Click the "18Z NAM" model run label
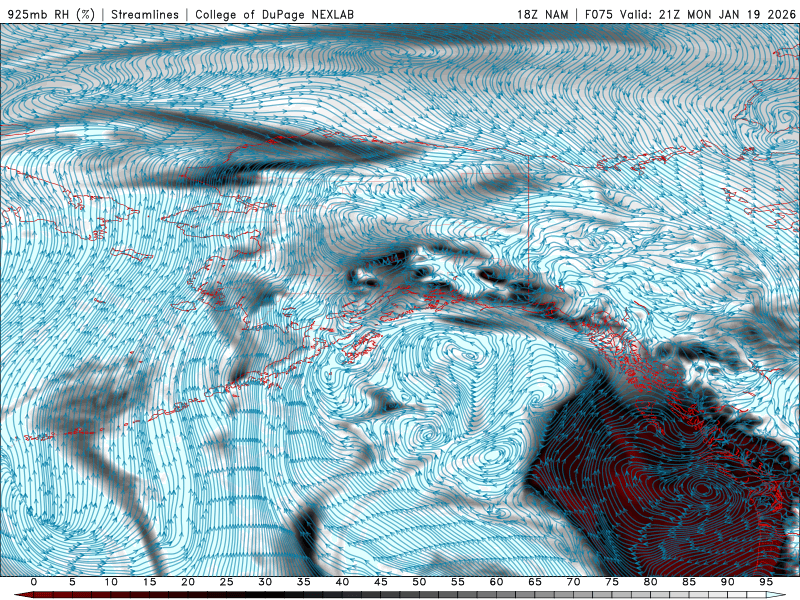The image size is (800, 600). pyautogui.click(x=543, y=14)
